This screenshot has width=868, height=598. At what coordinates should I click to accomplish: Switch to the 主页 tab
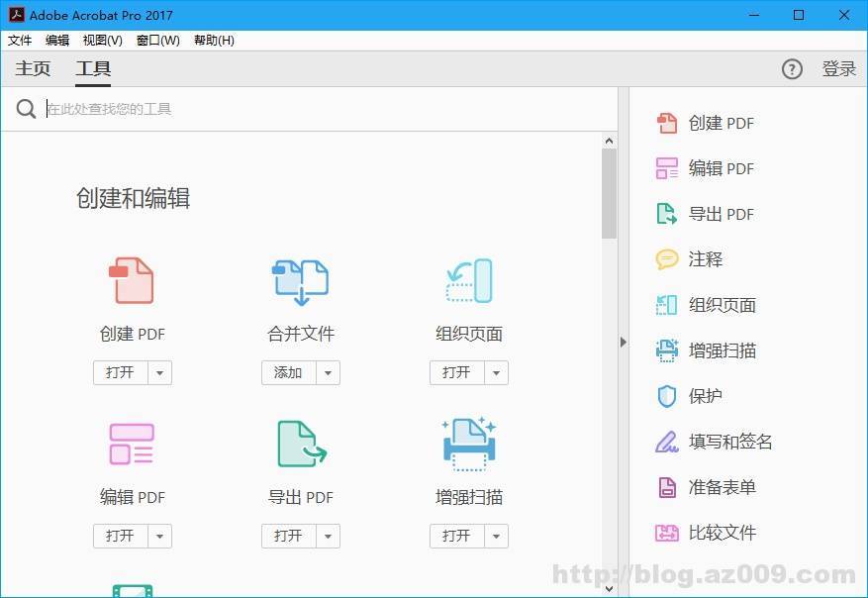click(x=33, y=68)
